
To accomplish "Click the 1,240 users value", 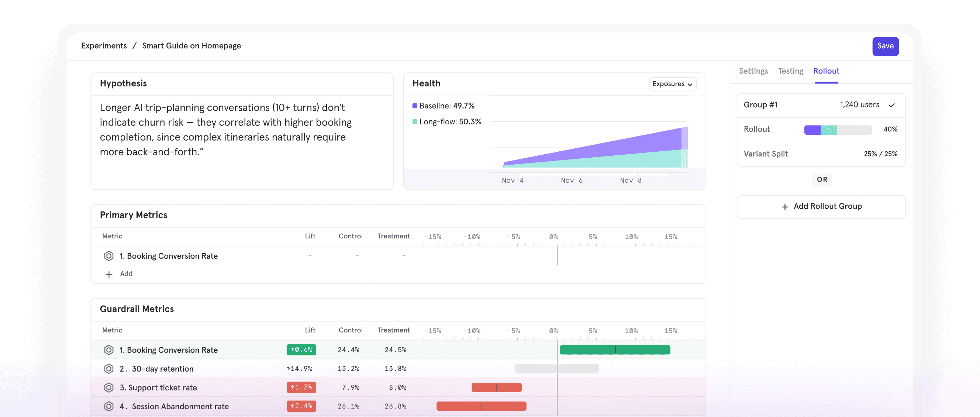I will click(x=859, y=105).
